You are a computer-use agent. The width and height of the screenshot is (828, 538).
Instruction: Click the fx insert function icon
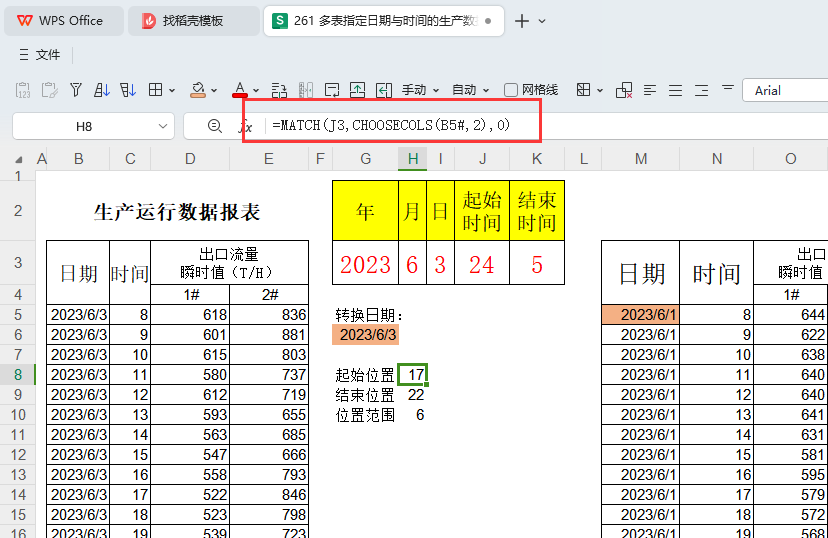click(x=246, y=126)
